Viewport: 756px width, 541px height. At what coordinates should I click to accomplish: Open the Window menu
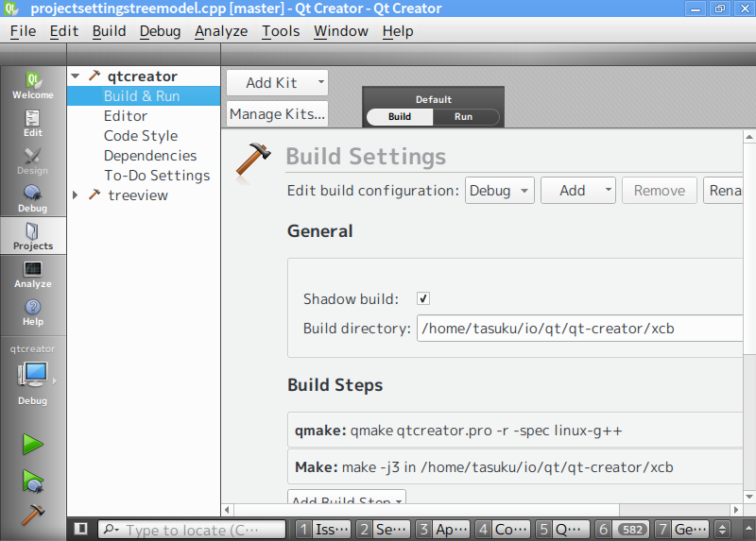(x=341, y=31)
